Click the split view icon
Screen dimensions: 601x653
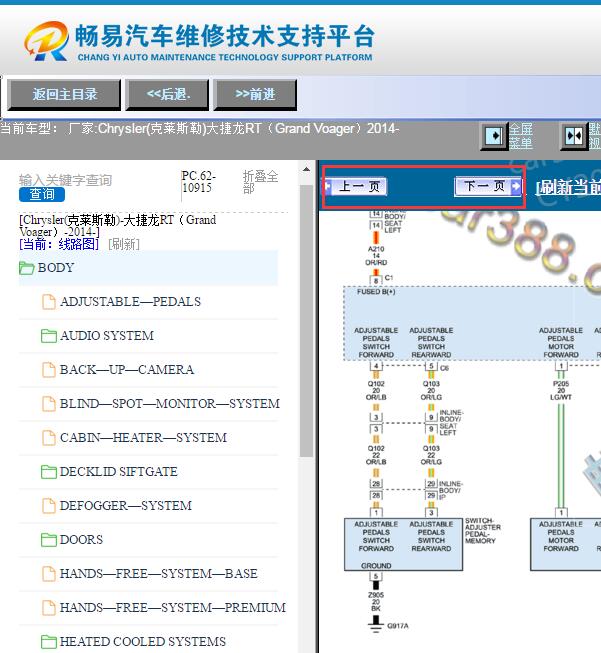(x=574, y=136)
